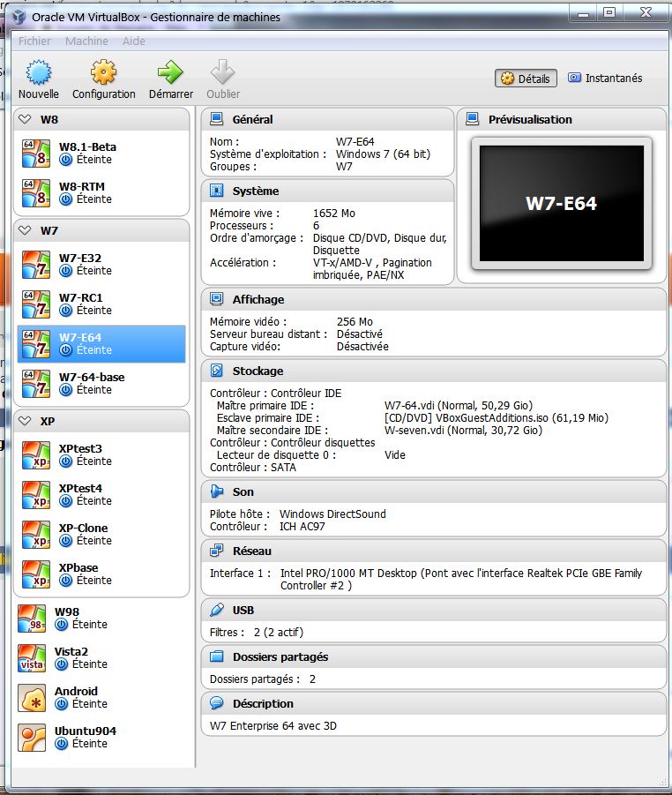Click the XP-Clone machine icon
Image resolution: width=672 pixels, height=795 pixels.
(36, 535)
